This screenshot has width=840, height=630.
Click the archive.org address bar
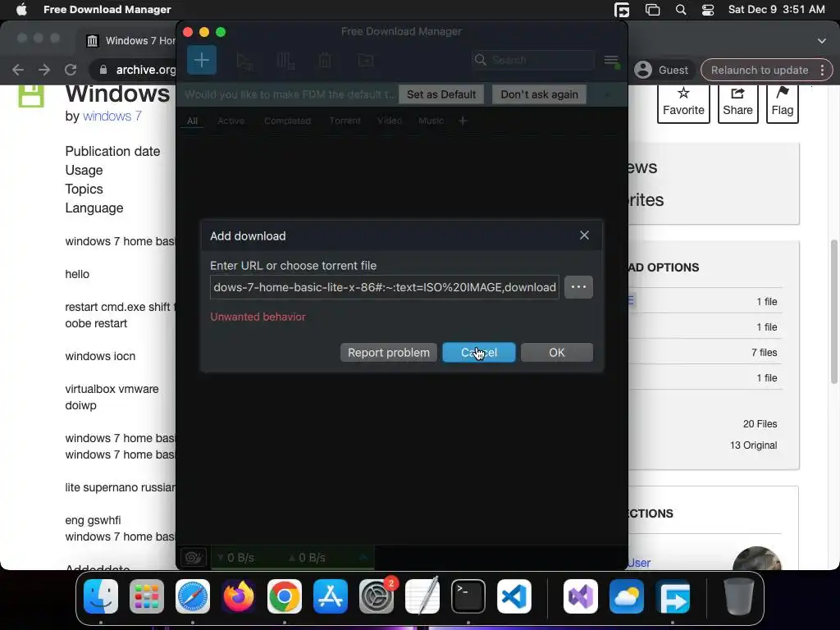(146, 70)
